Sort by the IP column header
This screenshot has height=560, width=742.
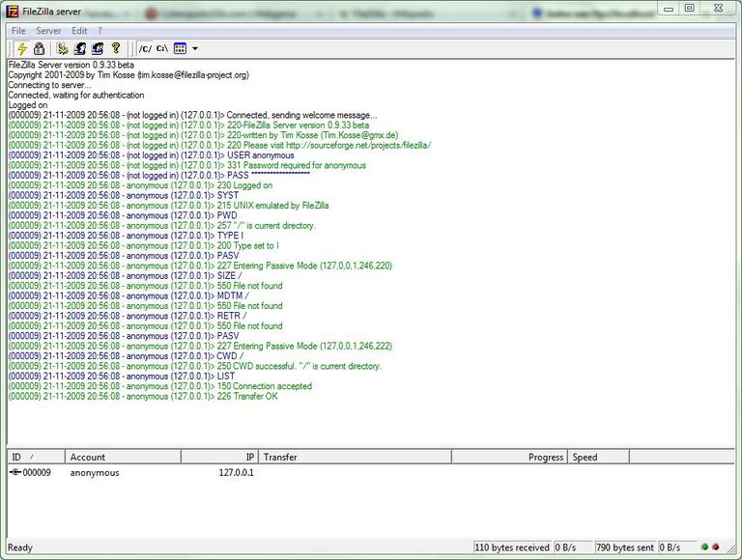click(x=219, y=457)
